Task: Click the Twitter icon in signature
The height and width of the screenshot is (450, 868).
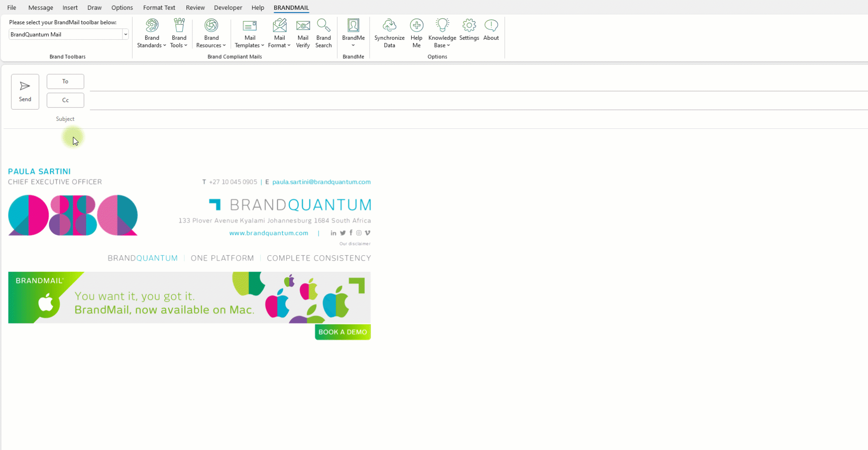Action: point(343,233)
